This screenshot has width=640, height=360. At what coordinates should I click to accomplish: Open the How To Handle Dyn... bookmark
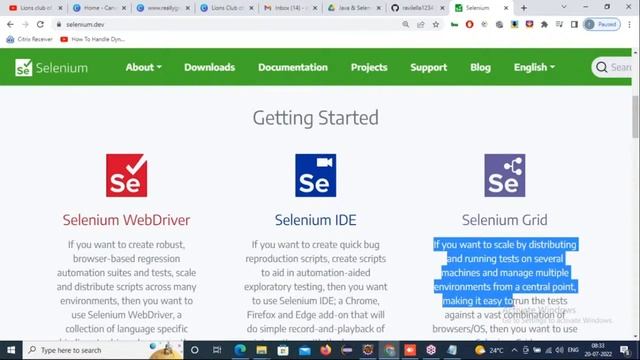point(93,39)
